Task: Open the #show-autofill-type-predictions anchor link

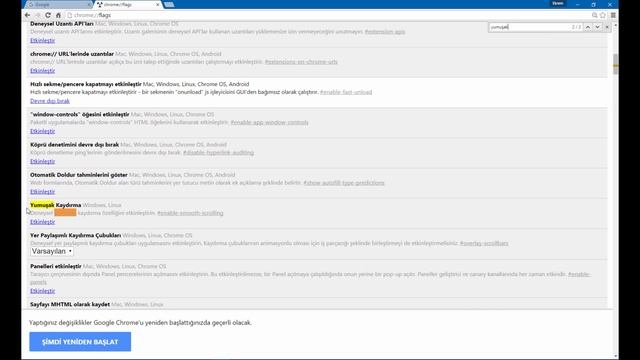Action: pyautogui.click(x=344, y=183)
